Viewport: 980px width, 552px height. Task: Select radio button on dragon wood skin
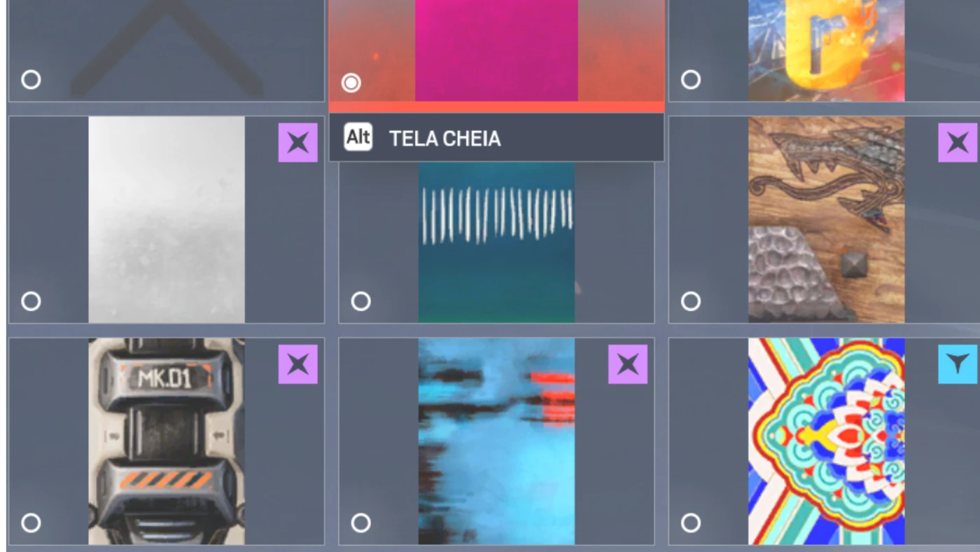691,301
